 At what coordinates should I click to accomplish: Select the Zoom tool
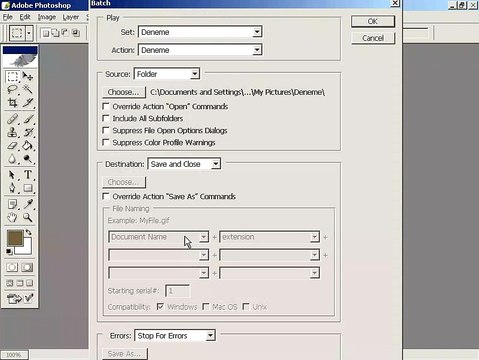click(x=28, y=217)
